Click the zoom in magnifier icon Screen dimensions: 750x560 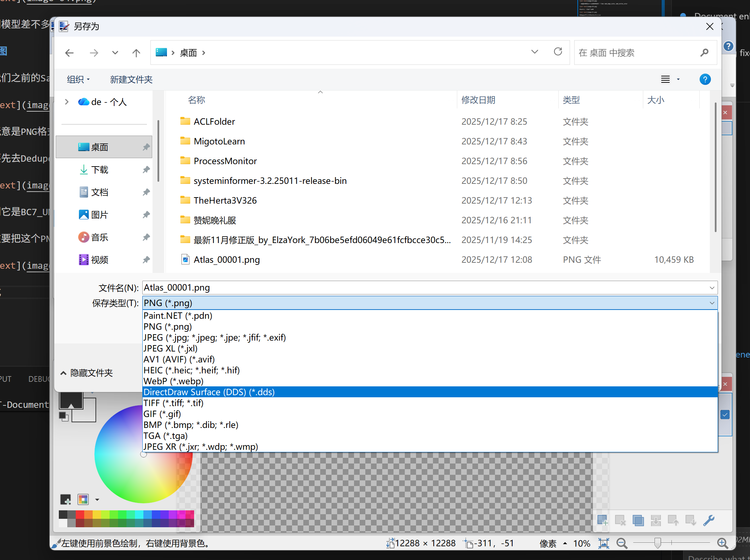[722, 543]
